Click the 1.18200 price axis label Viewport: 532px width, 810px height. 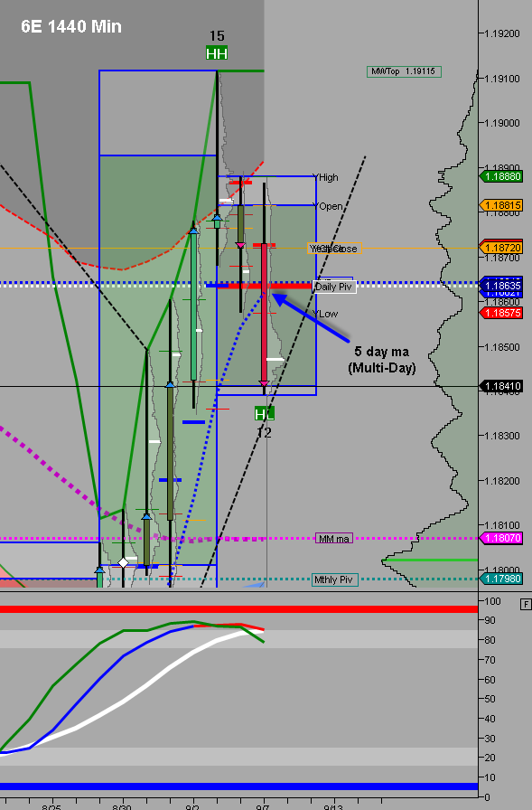[x=502, y=481]
